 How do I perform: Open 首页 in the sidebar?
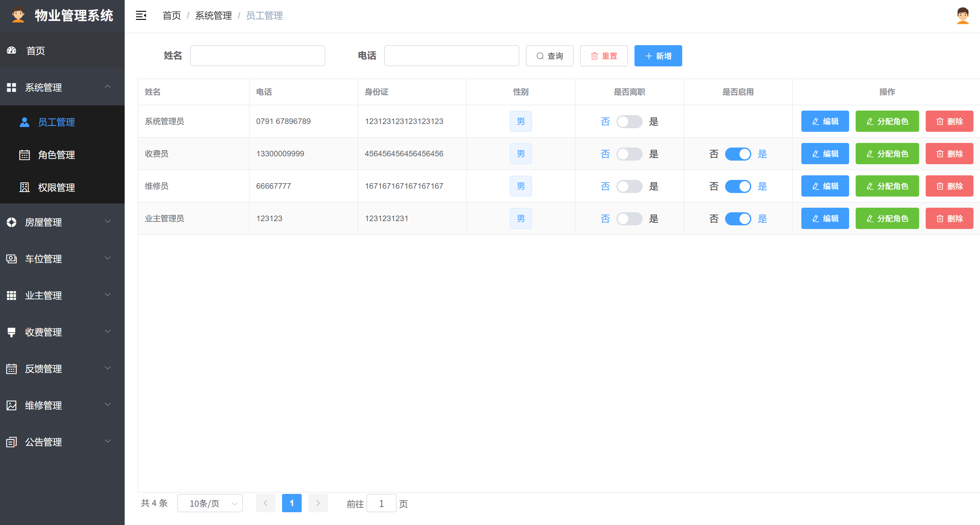pos(62,51)
